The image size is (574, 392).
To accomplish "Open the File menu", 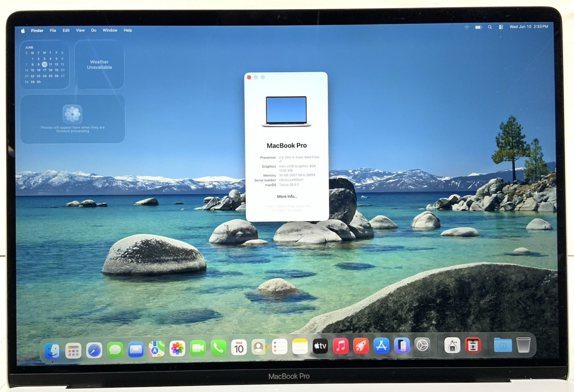I will click(53, 30).
